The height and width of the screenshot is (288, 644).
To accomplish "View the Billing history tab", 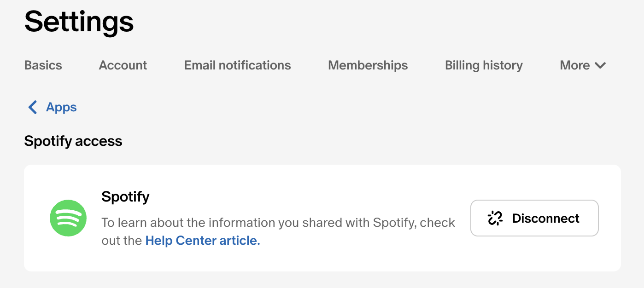I will coord(484,66).
